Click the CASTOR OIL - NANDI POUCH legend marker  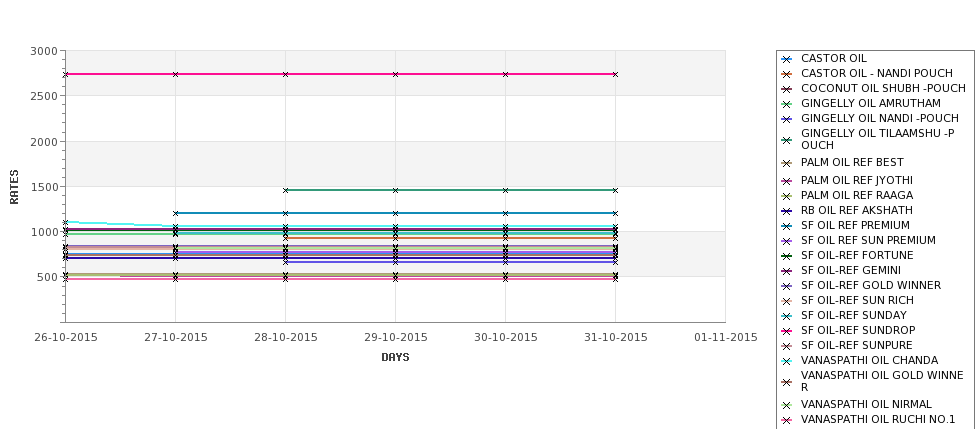point(786,74)
